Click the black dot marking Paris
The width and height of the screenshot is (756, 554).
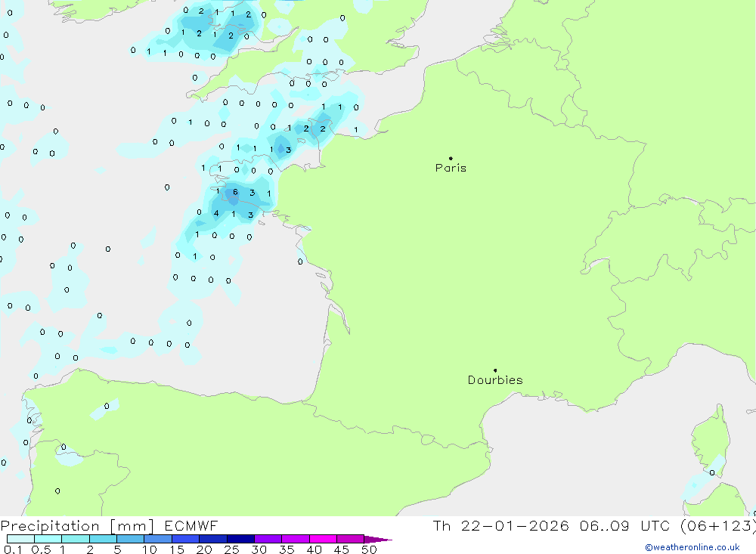(451, 158)
